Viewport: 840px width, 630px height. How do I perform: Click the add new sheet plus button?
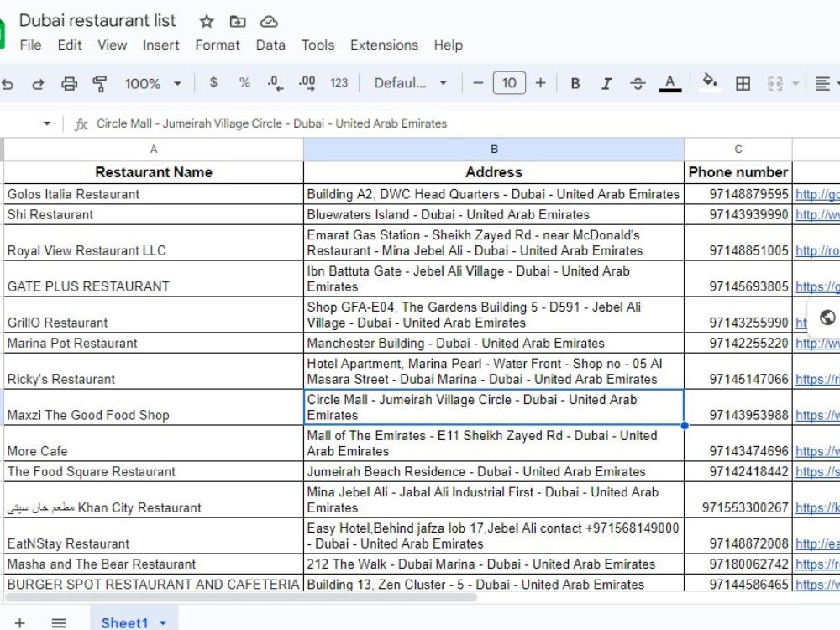20,623
